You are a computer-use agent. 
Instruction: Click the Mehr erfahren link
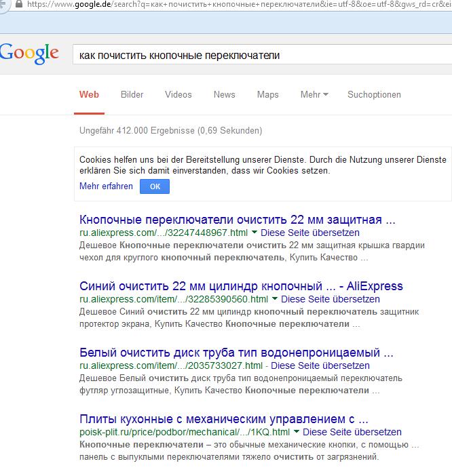pos(106,186)
